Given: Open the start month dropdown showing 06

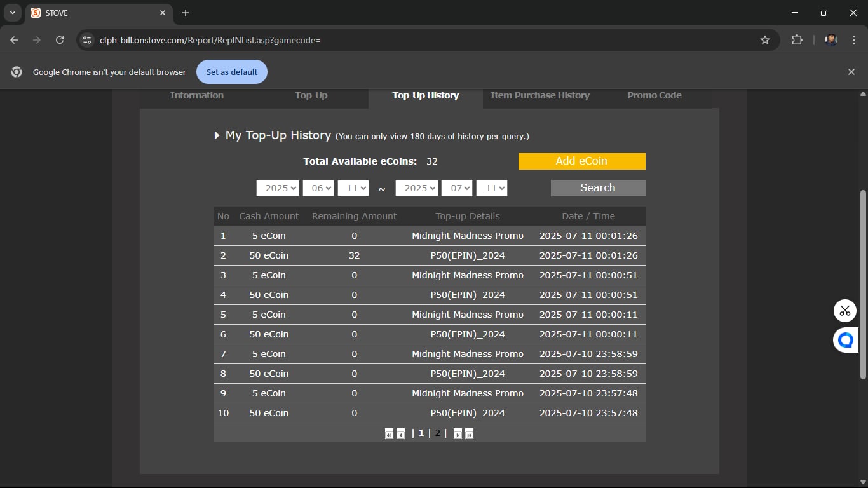Looking at the screenshot, I should pyautogui.click(x=318, y=188).
